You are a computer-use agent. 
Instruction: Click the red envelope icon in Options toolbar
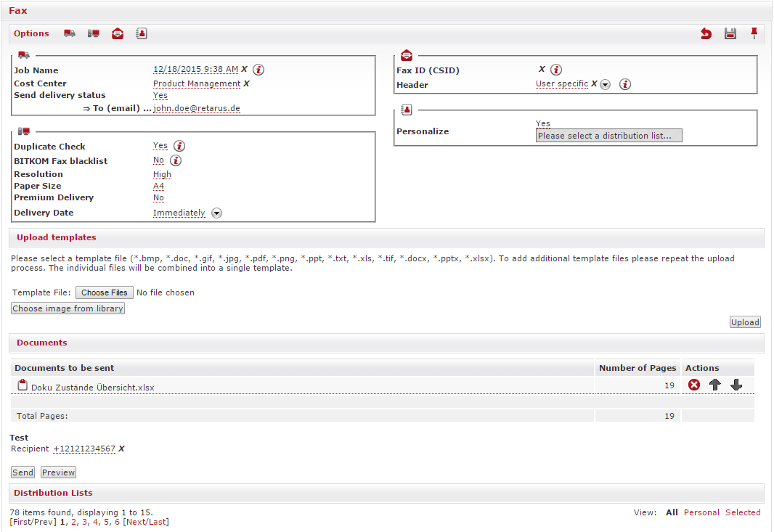coord(118,33)
